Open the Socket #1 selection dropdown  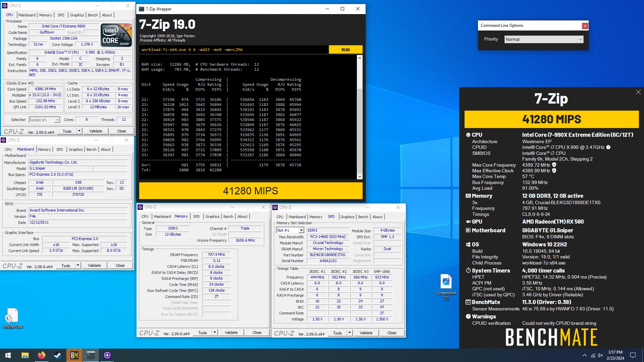pyautogui.click(x=44, y=120)
